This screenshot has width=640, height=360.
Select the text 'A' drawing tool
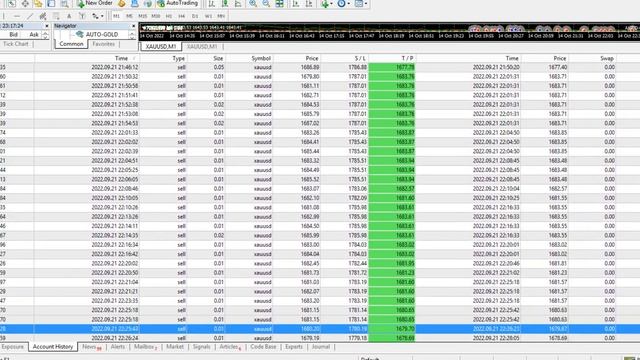(x=69, y=16)
